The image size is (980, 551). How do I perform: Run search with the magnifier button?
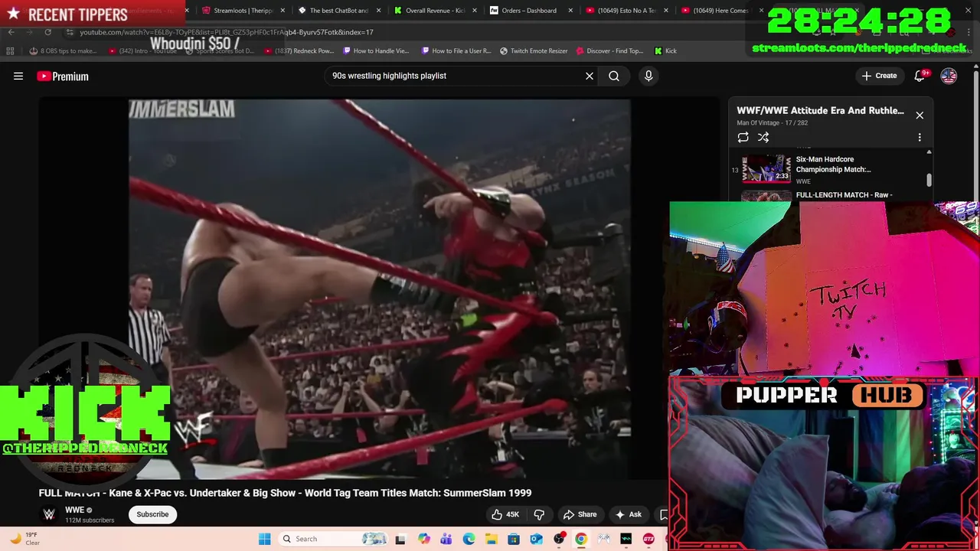click(614, 76)
